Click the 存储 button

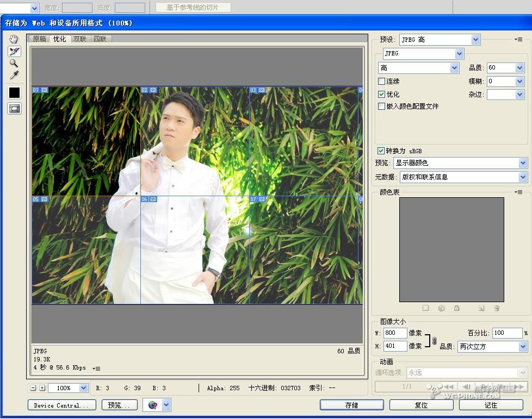[351, 405]
